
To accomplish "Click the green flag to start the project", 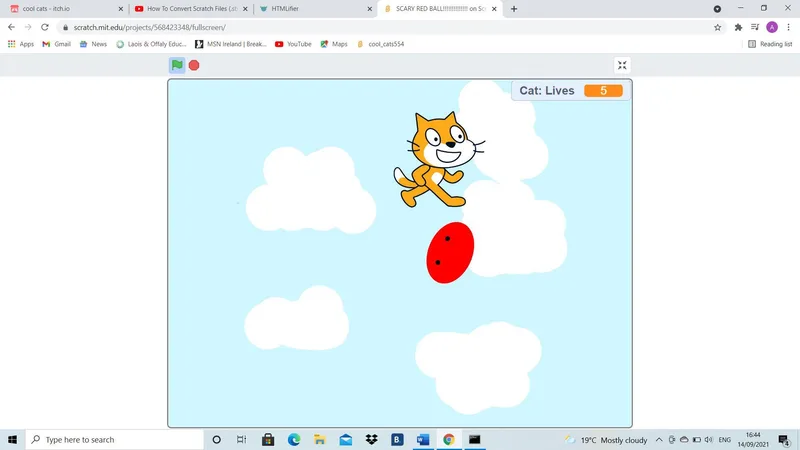I will (x=177, y=65).
